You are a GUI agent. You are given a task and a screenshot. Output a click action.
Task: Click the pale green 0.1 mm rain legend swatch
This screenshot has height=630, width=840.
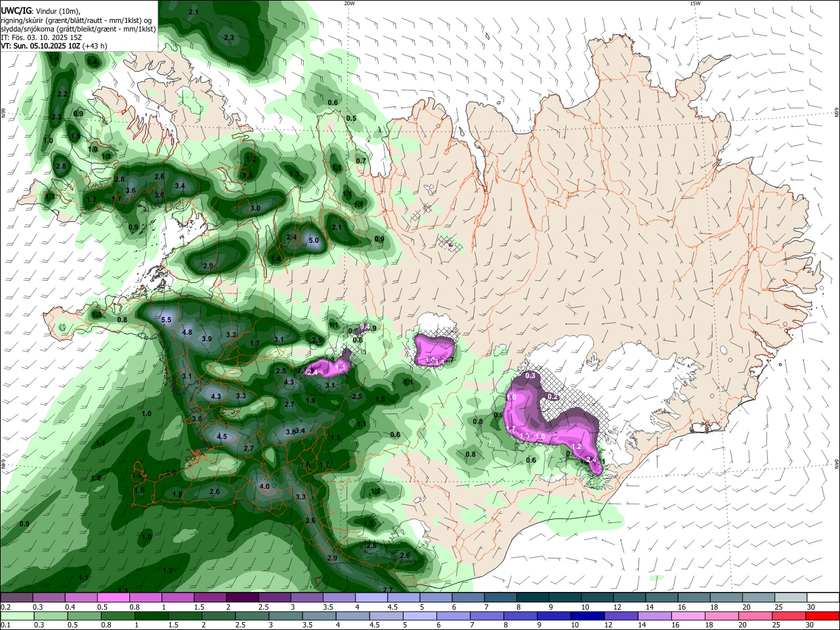pyautogui.click(x=17, y=616)
